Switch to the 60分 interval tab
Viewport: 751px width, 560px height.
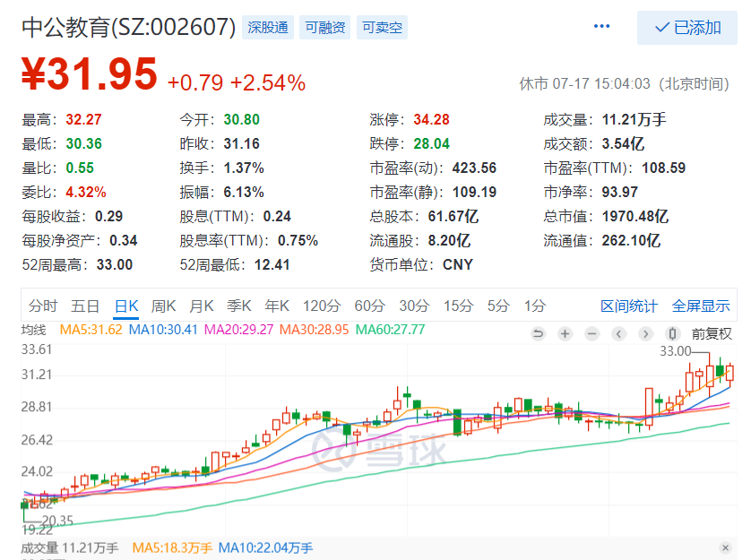pyautogui.click(x=368, y=306)
